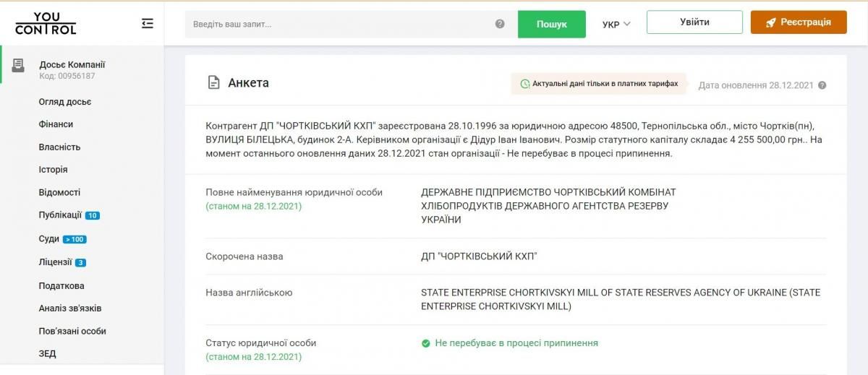Click the Скорочена назва label
Image resolution: width=868 pixels, height=375 pixels.
(x=244, y=257)
